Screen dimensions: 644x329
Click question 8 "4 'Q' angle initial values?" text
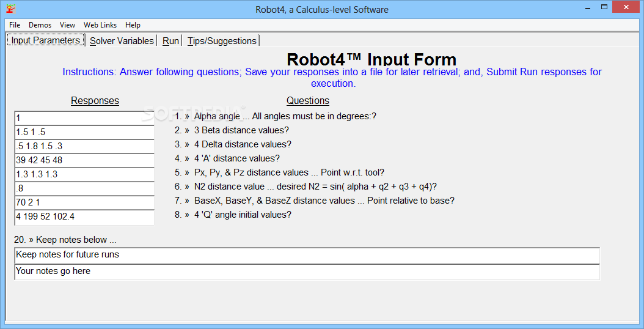tap(243, 215)
